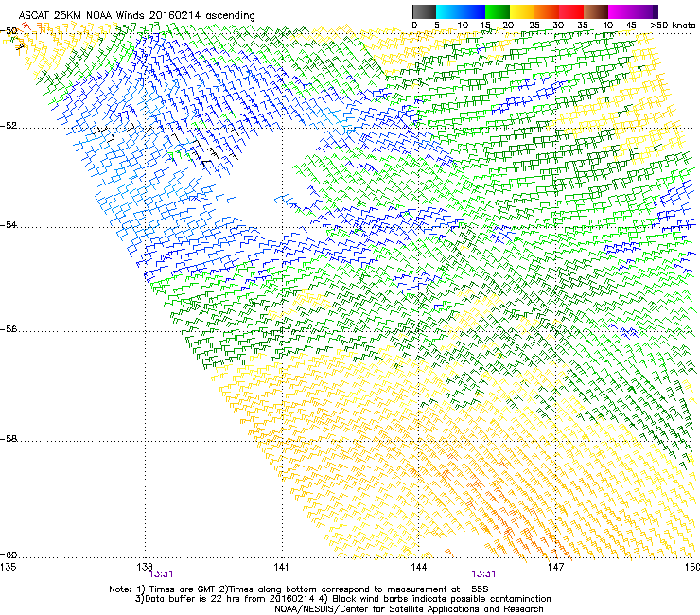Click the '20' label under the color bar
Screen dimensions: 700x615
(x=509, y=26)
